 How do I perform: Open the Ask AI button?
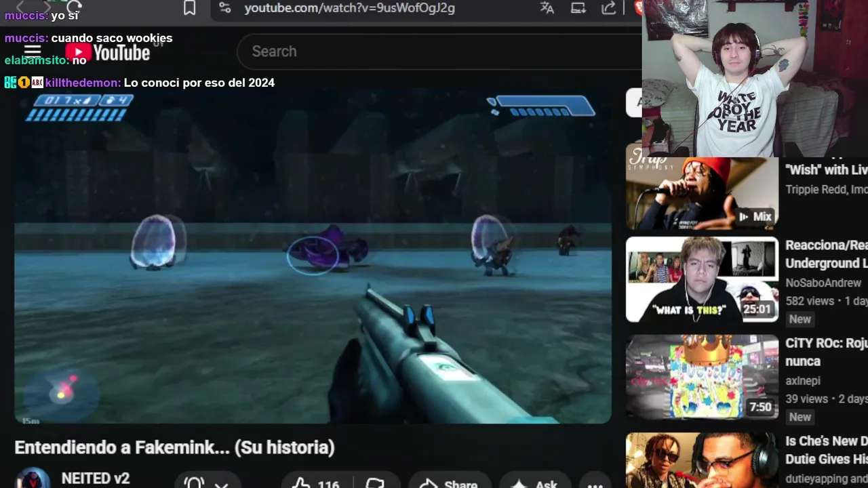pyautogui.click(x=536, y=484)
